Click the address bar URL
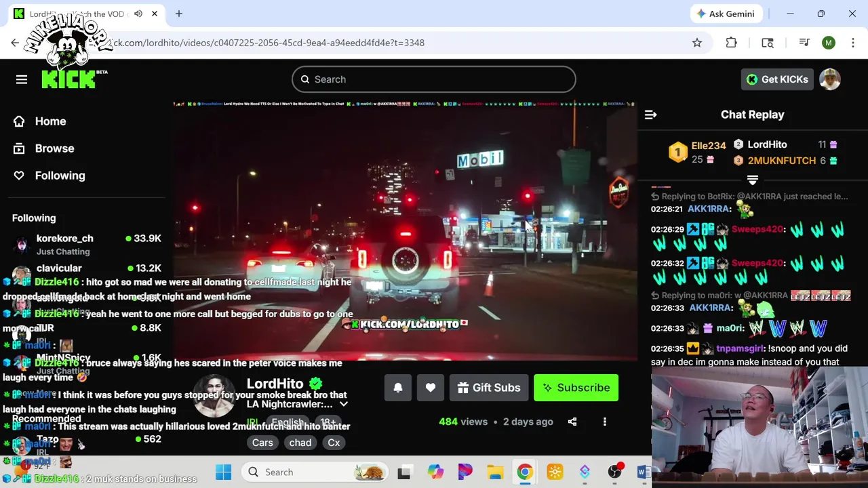 [x=269, y=43]
